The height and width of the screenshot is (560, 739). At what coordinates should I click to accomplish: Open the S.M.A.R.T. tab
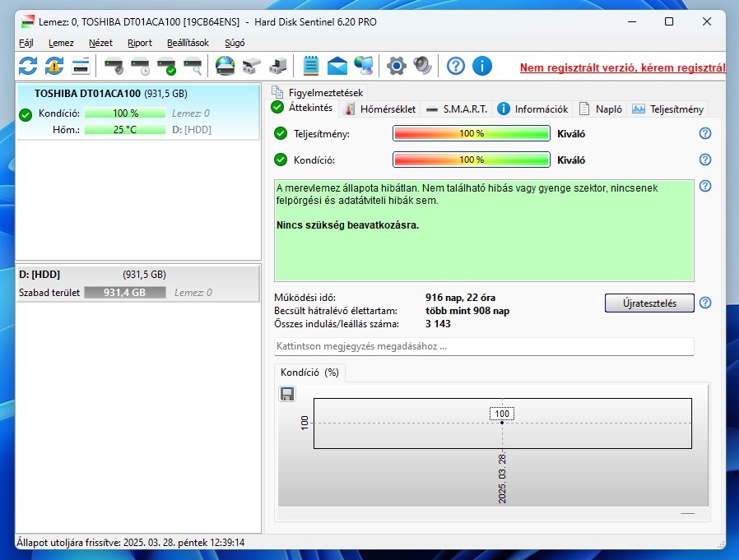point(456,109)
